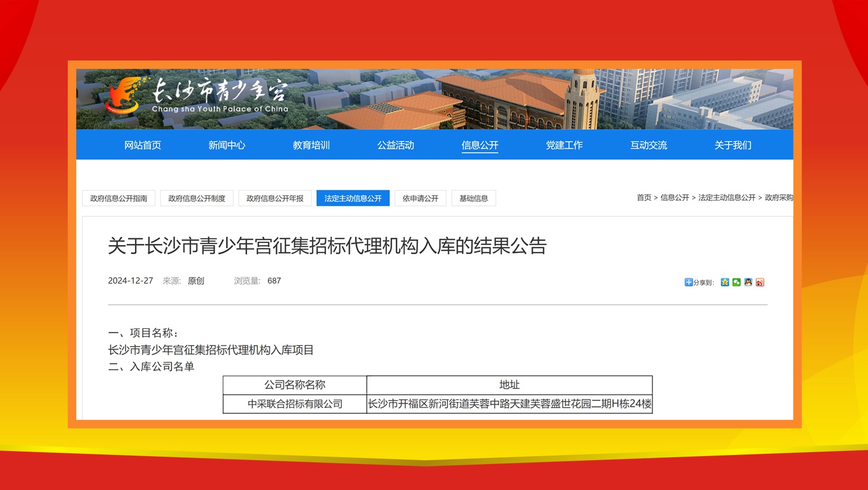Open more share options via the plus icon
The width and height of the screenshot is (868, 490).
pos(689,282)
